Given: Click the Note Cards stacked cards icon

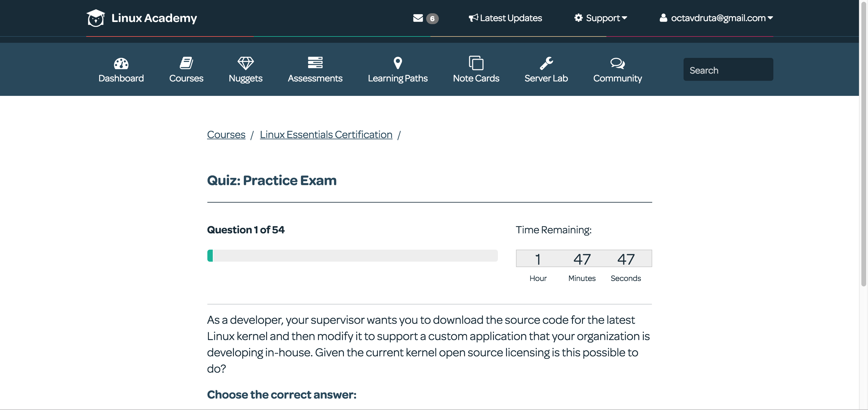Looking at the screenshot, I should (476, 63).
